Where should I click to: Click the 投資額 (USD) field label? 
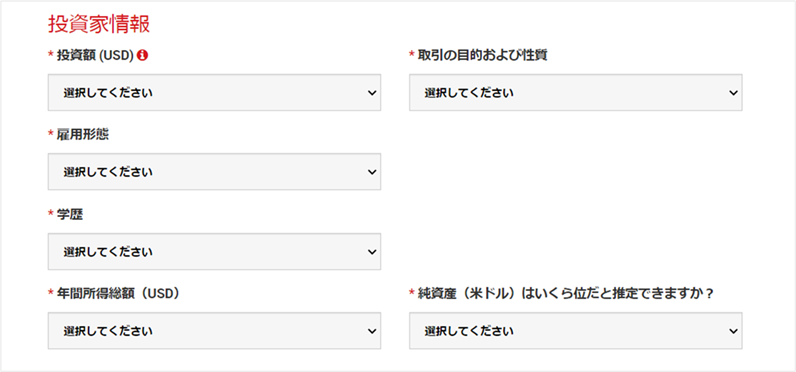95,56
